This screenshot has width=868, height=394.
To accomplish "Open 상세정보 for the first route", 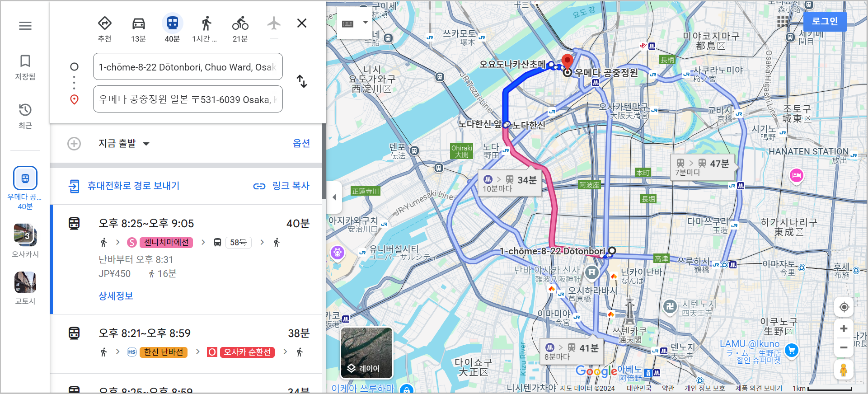I will pos(116,296).
